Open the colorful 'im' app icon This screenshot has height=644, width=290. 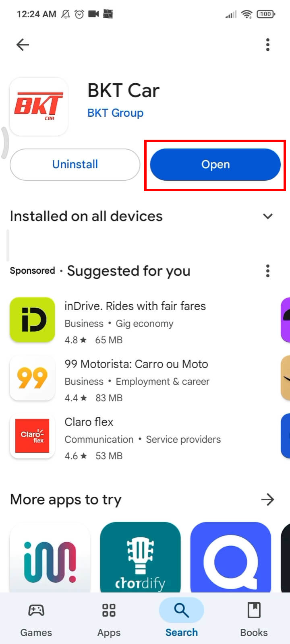click(x=50, y=557)
